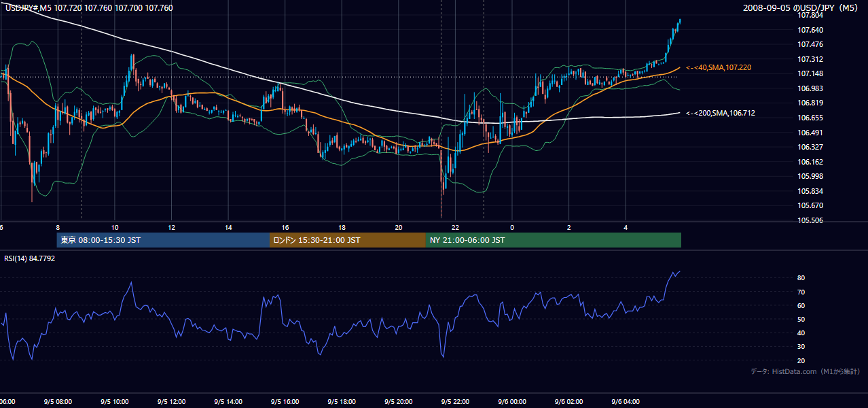Click the RSI(14) 84.7792 indicator label
The image size is (868, 408).
pos(30,258)
